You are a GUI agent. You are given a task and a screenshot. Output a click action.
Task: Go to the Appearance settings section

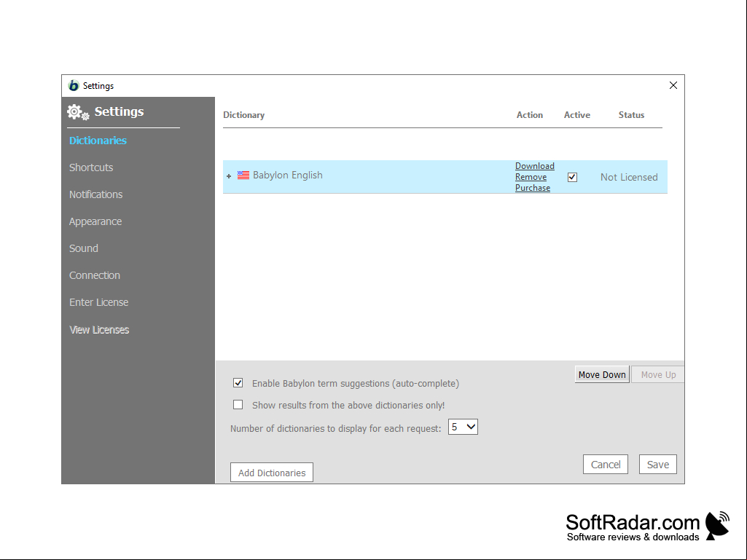point(95,221)
